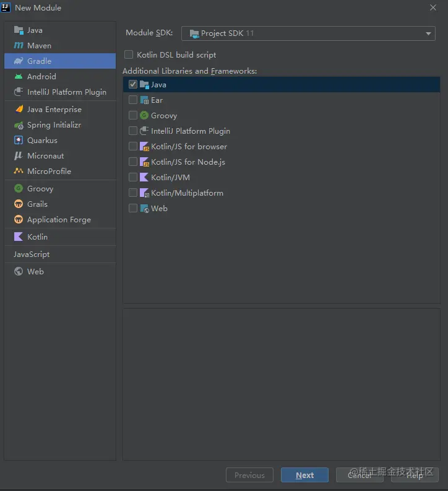Select Android module type label
This screenshot has height=491, width=448.
pyautogui.click(x=41, y=76)
